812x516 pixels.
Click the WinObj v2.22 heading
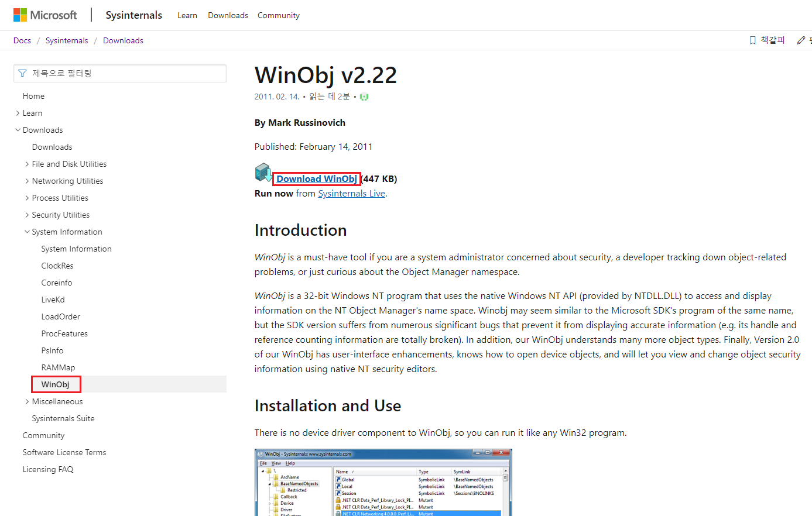pyautogui.click(x=326, y=75)
